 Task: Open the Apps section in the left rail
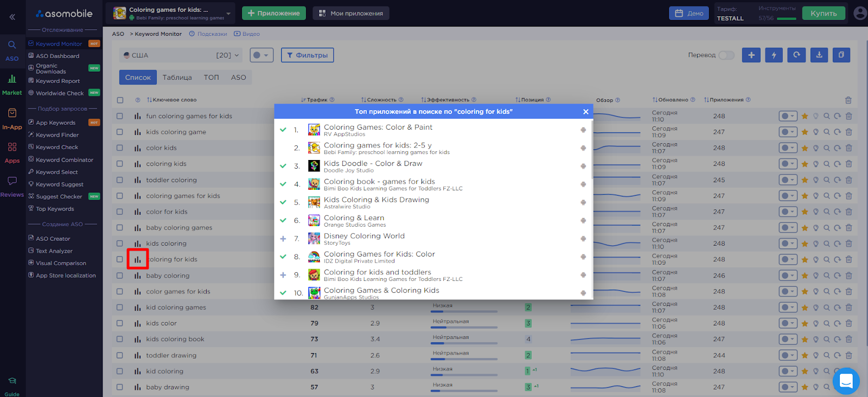[x=12, y=153]
